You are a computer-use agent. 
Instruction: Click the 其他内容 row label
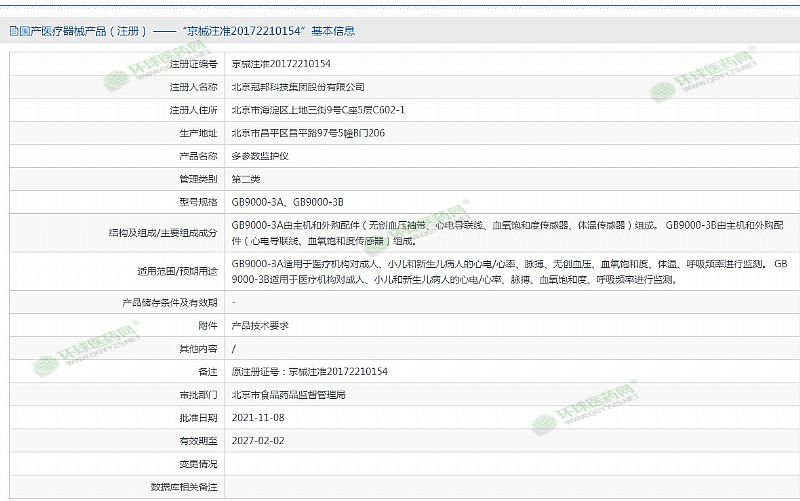click(197, 349)
